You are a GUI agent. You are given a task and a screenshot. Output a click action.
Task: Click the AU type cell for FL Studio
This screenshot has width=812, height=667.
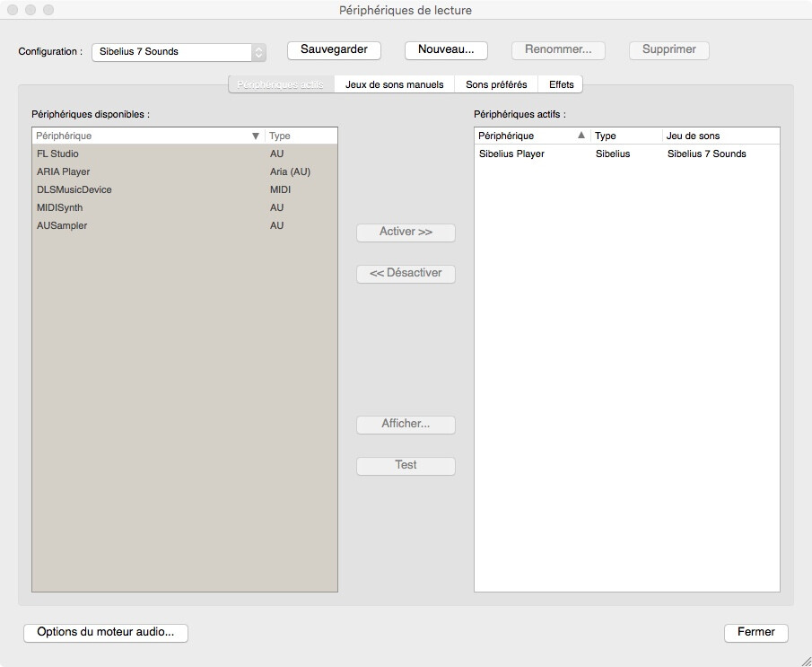pyautogui.click(x=277, y=154)
